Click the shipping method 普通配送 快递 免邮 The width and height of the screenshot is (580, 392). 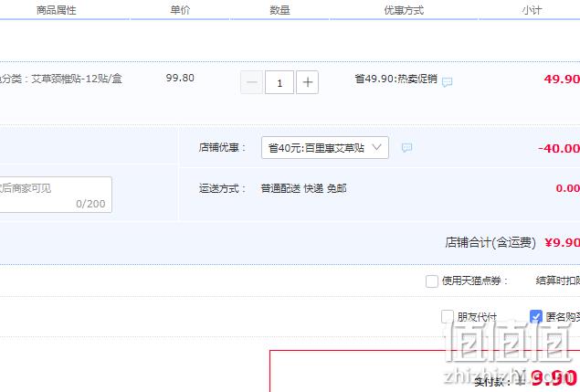click(x=303, y=188)
